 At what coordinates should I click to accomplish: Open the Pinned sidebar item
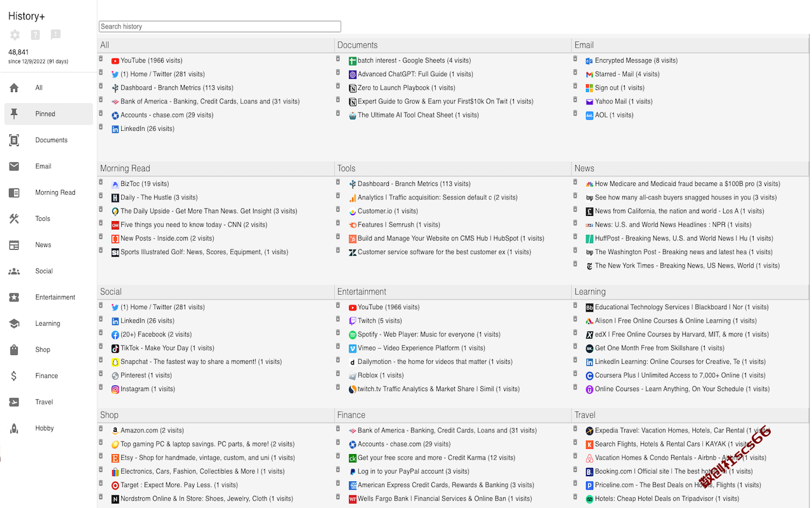pos(49,114)
